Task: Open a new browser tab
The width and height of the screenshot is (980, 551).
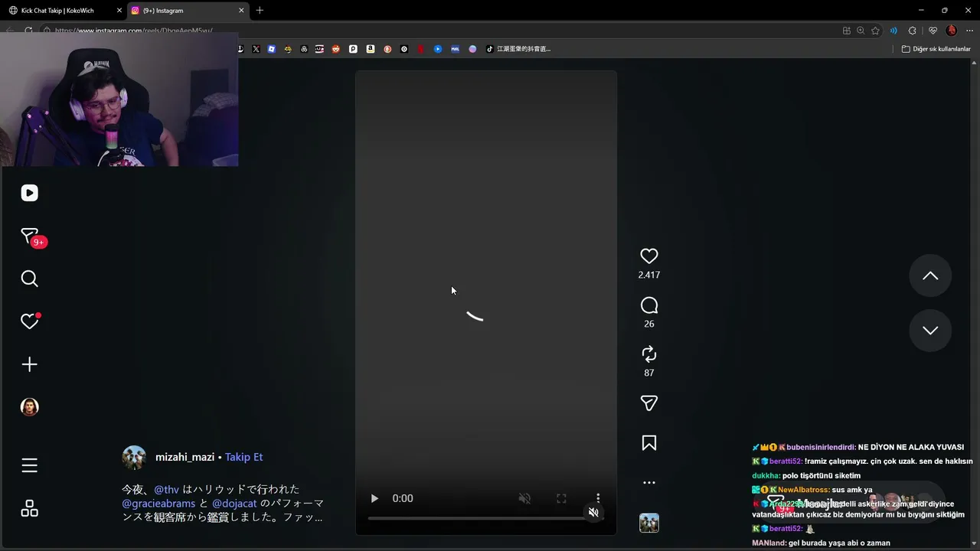Action: [260, 11]
